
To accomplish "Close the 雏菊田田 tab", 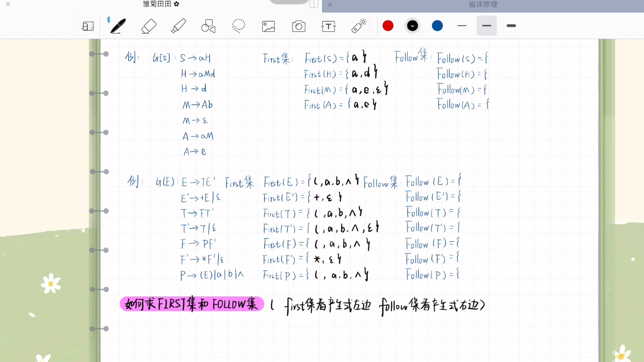I will [x=8, y=4].
